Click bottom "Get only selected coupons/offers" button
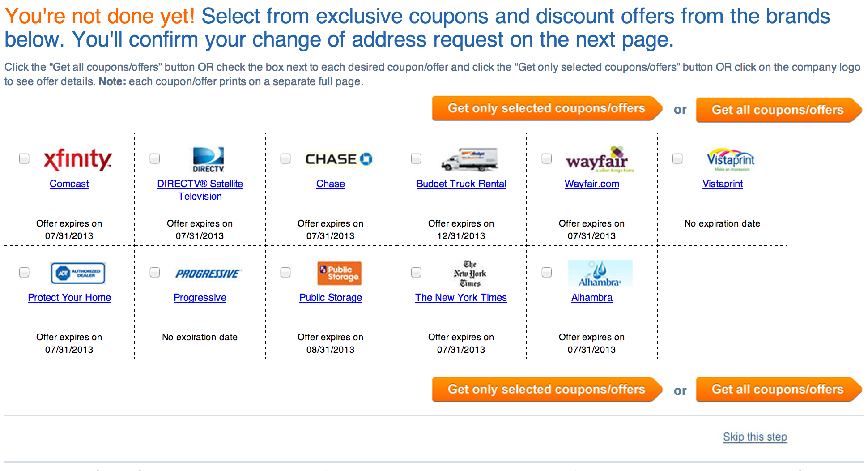Image resolution: width=868 pixels, height=471 pixels. pyautogui.click(x=546, y=390)
